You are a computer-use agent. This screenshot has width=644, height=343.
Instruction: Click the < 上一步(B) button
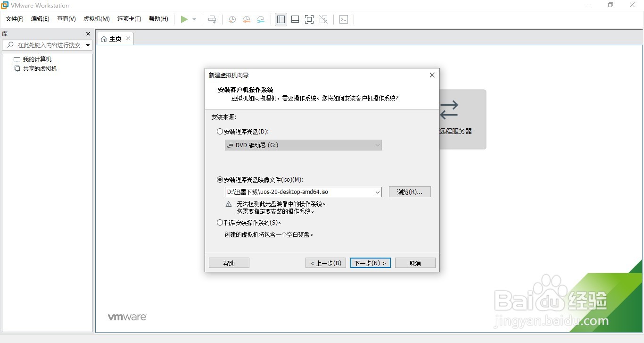click(x=326, y=263)
